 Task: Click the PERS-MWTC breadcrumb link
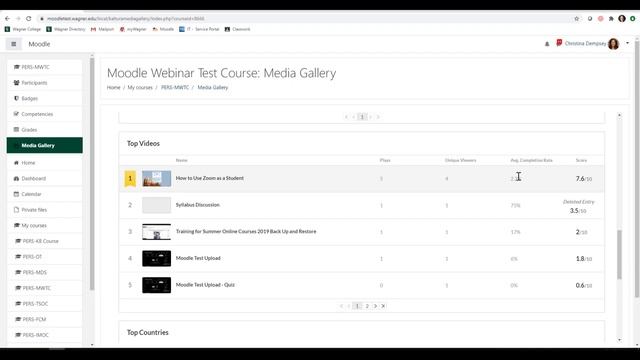[175, 87]
